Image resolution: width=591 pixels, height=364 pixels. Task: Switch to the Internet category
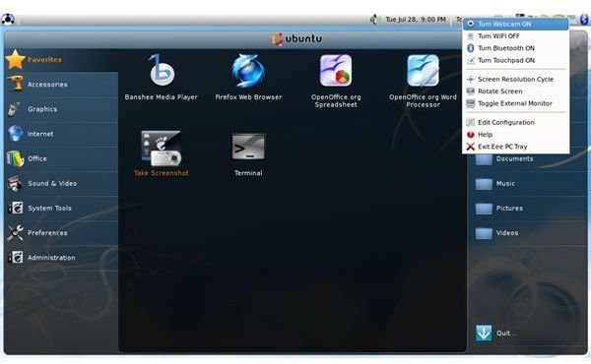click(61, 134)
